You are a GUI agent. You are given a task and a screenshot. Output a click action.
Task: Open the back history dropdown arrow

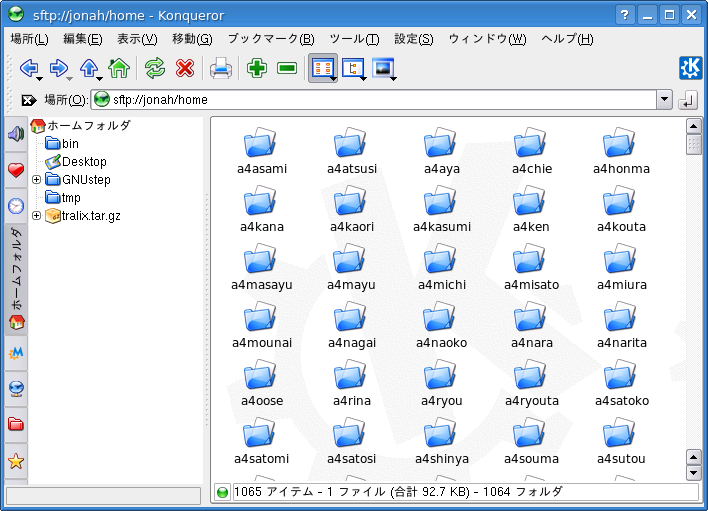click(x=40, y=79)
